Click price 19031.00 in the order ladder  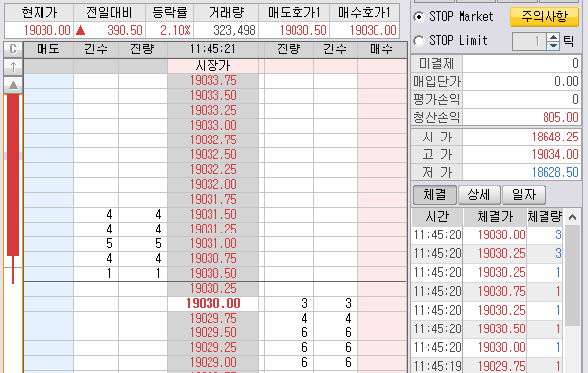[x=212, y=244]
